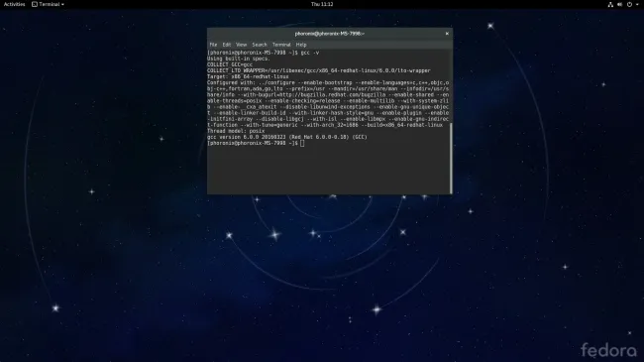The height and width of the screenshot is (362, 644).
Task: Open the Search menu in Terminal
Action: coord(260,45)
